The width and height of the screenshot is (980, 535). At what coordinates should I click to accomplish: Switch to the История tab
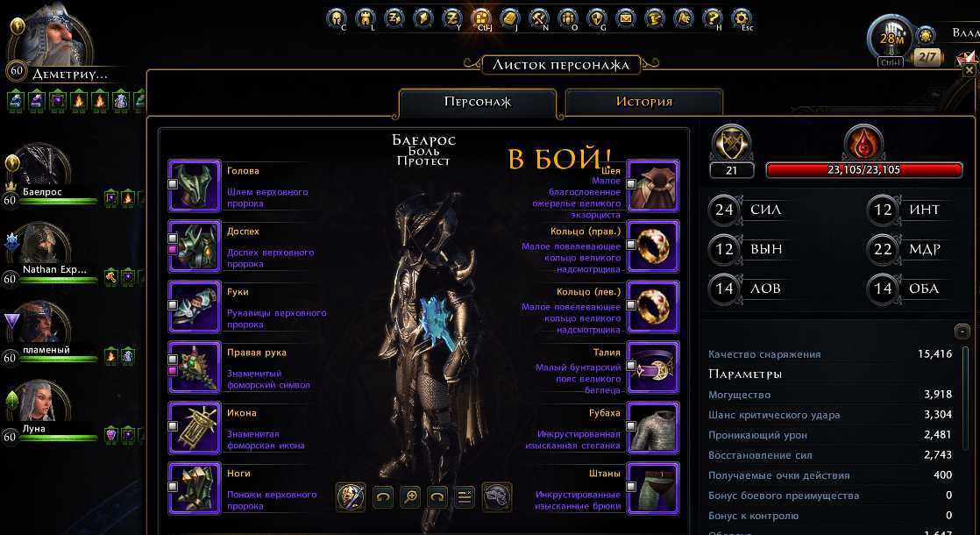pyautogui.click(x=643, y=102)
